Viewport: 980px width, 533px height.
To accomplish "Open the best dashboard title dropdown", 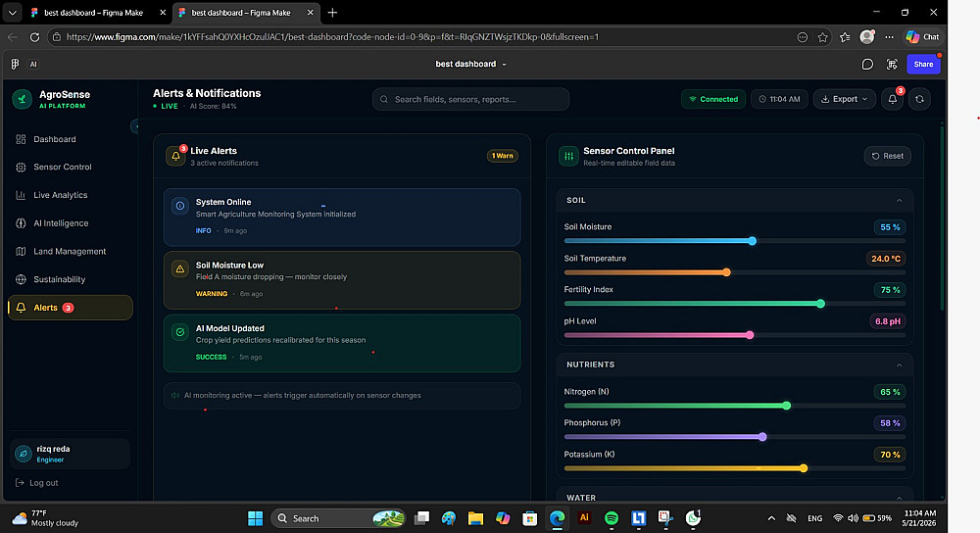I will point(470,64).
